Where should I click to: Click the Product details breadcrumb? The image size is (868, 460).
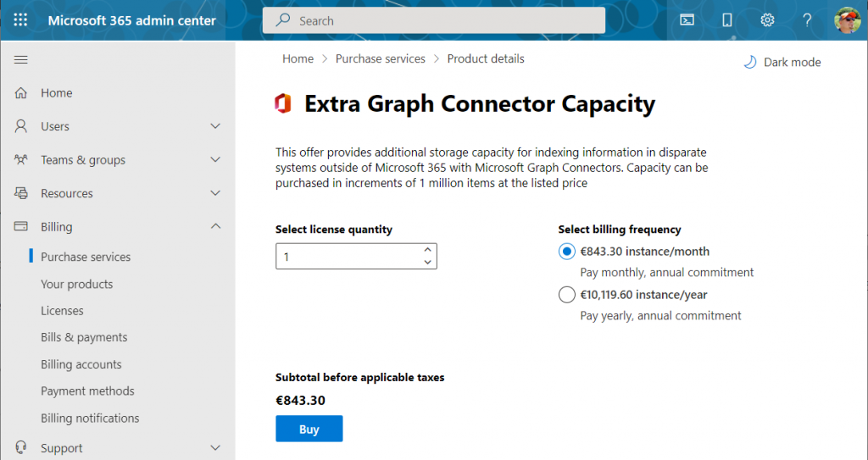(x=486, y=58)
